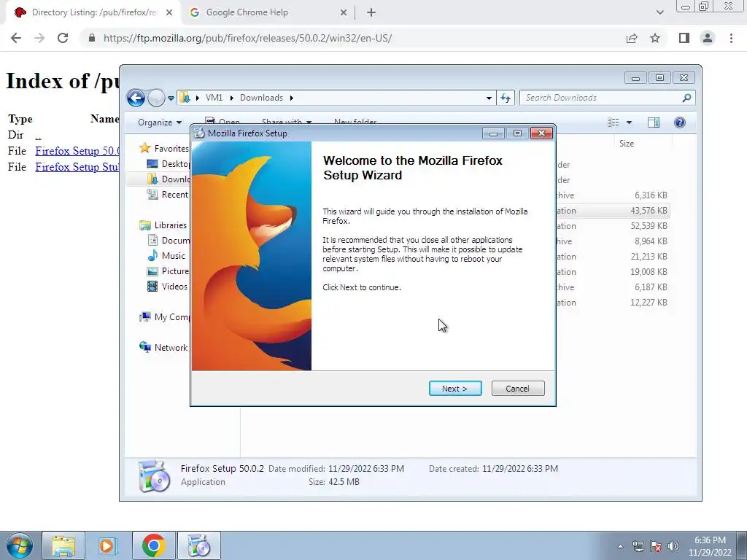Open Chrome three-dot menu
This screenshot has height=560, width=747.
(x=731, y=38)
